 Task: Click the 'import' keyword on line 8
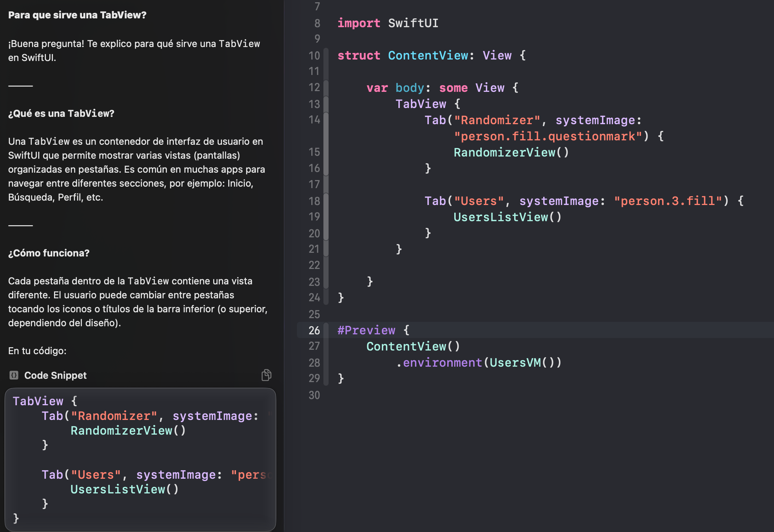(359, 23)
